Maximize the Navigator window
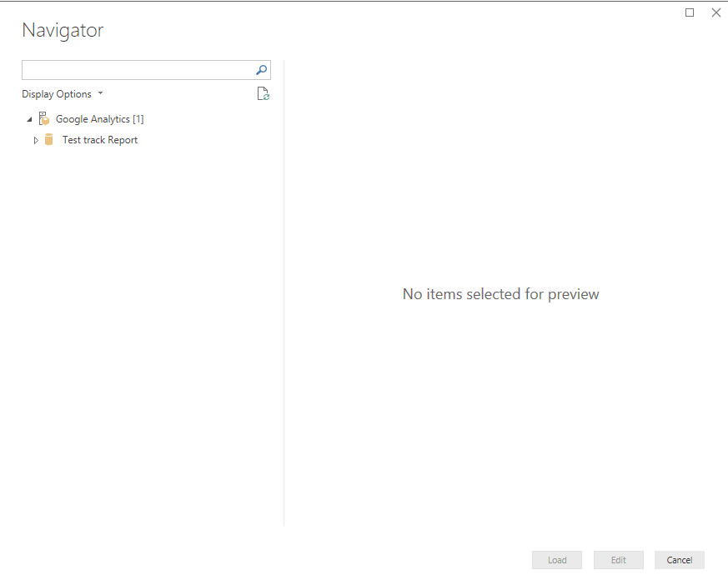 click(690, 12)
